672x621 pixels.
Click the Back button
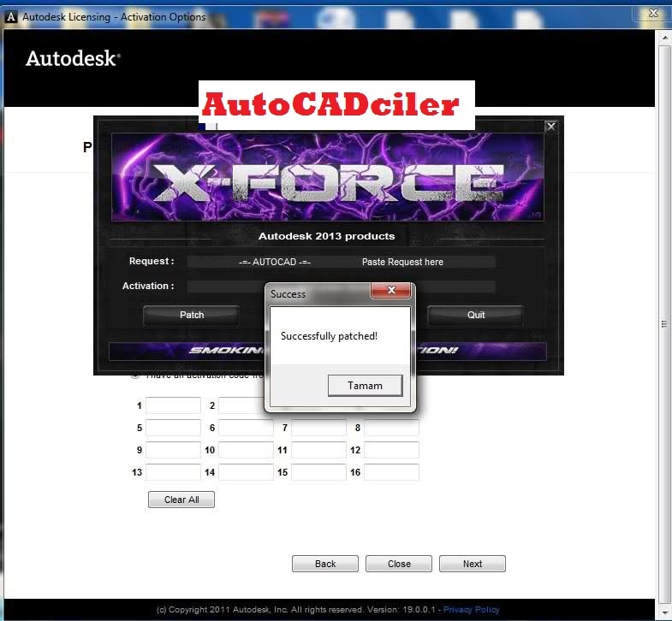pyautogui.click(x=325, y=564)
